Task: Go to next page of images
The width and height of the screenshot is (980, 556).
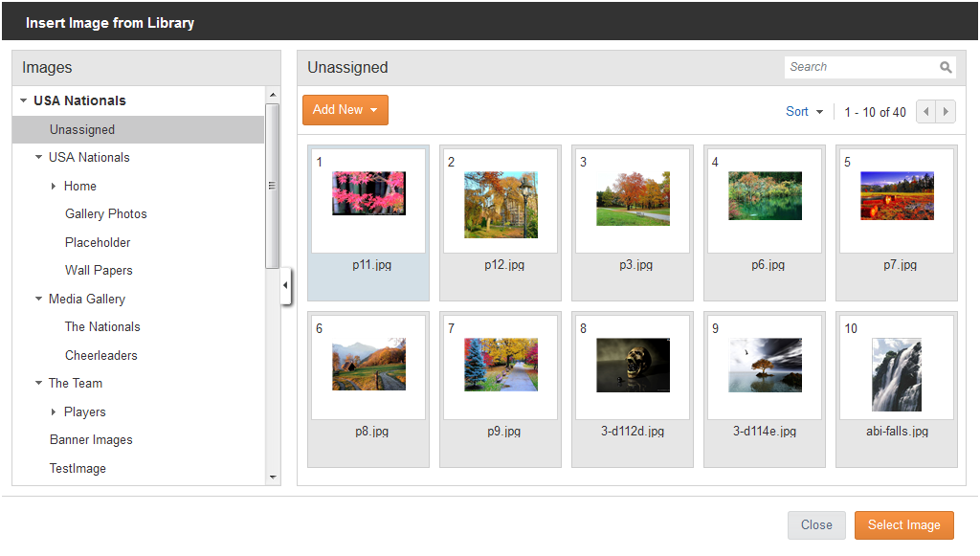Action: [946, 112]
